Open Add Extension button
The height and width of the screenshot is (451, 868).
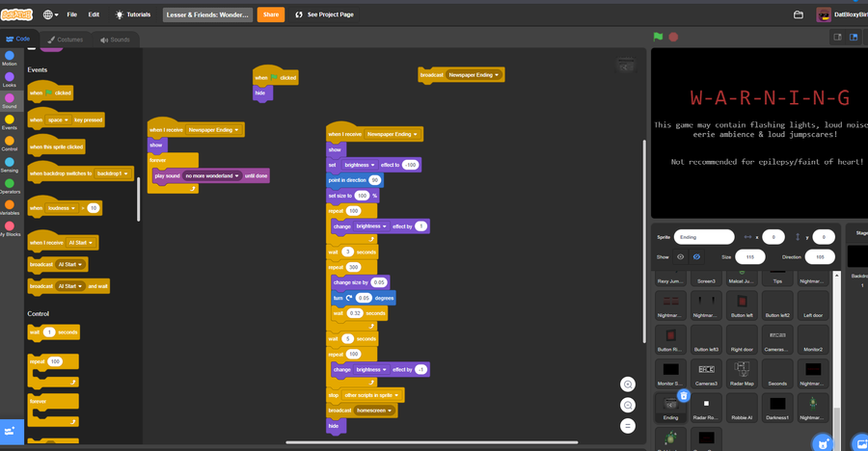coord(11,431)
